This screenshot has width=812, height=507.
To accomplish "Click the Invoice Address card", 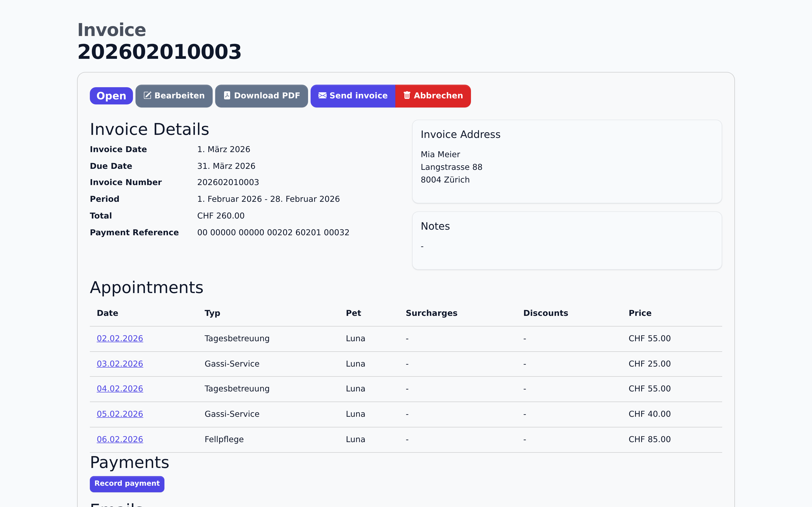I will point(567,161).
